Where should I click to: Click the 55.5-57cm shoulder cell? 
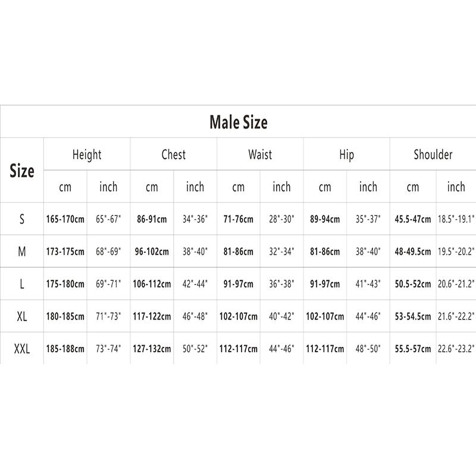[x=413, y=349]
